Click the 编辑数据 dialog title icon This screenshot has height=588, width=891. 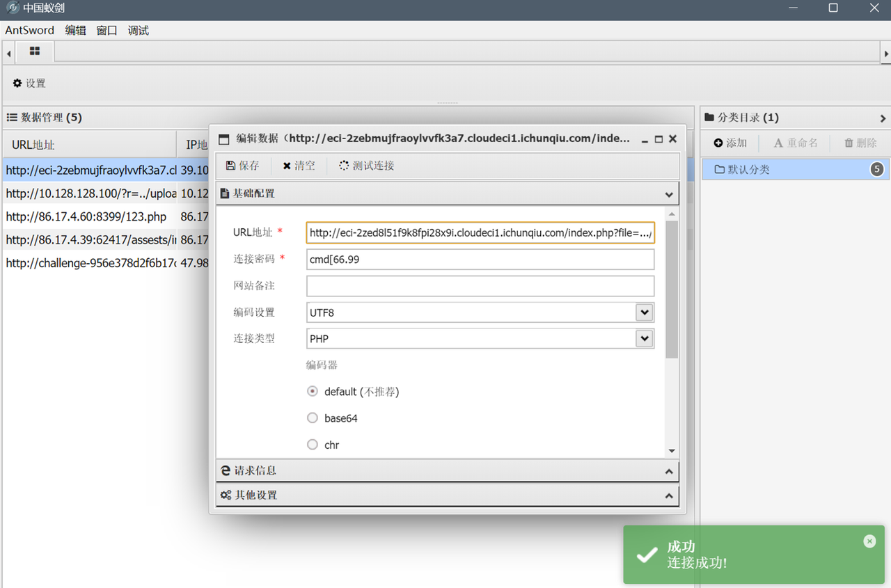click(x=224, y=139)
